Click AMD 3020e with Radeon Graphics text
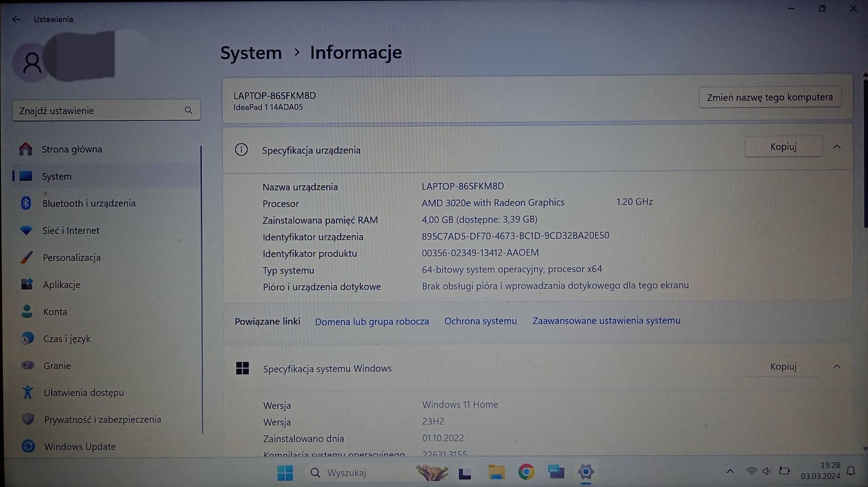 (493, 203)
